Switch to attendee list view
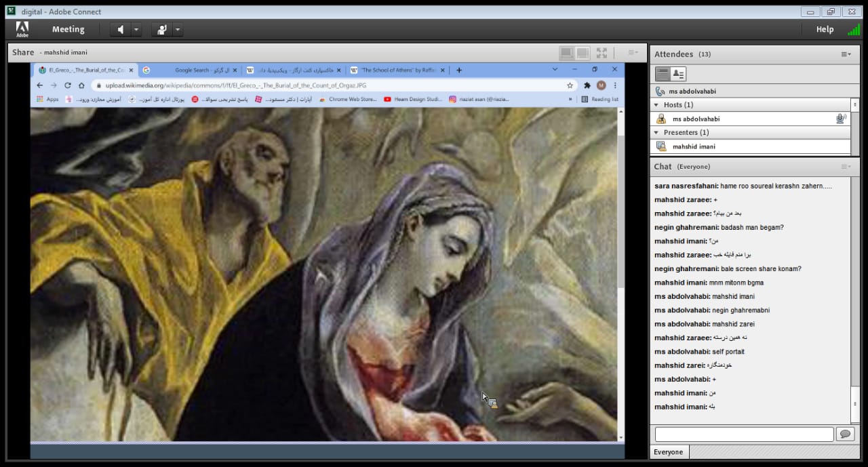The height and width of the screenshot is (467, 868). (x=663, y=74)
